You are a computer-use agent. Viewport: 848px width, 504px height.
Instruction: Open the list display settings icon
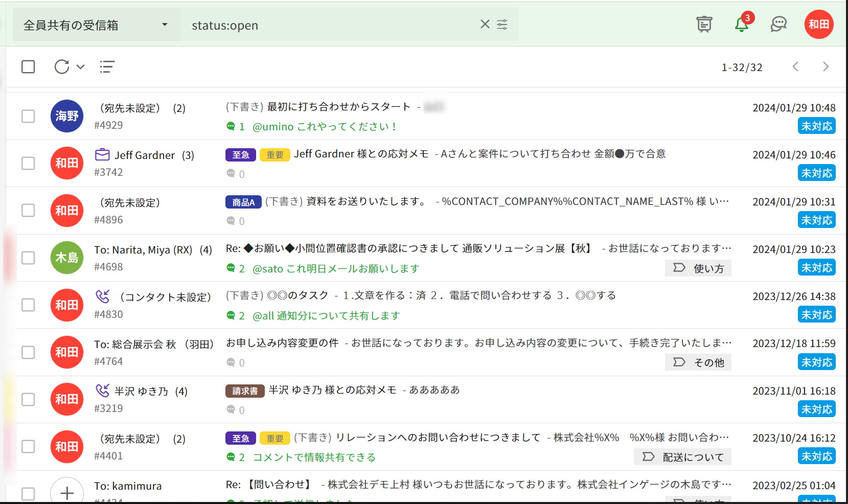click(107, 67)
